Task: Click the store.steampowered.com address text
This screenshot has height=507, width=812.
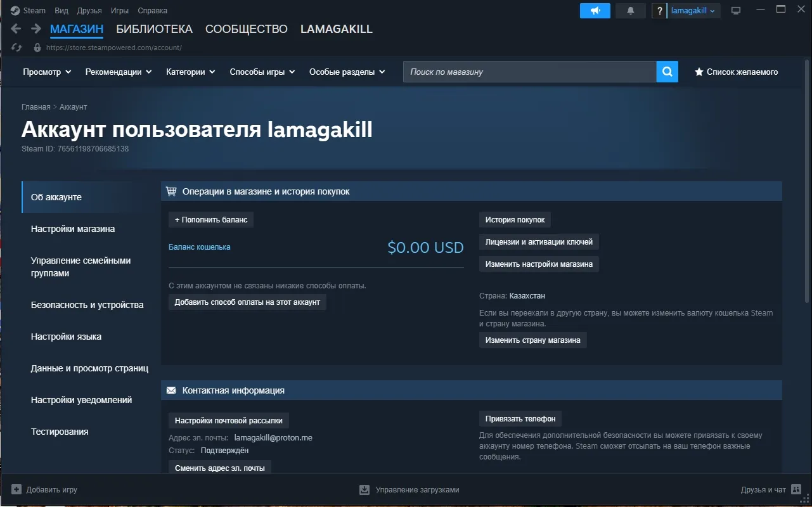Action: click(x=114, y=48)
